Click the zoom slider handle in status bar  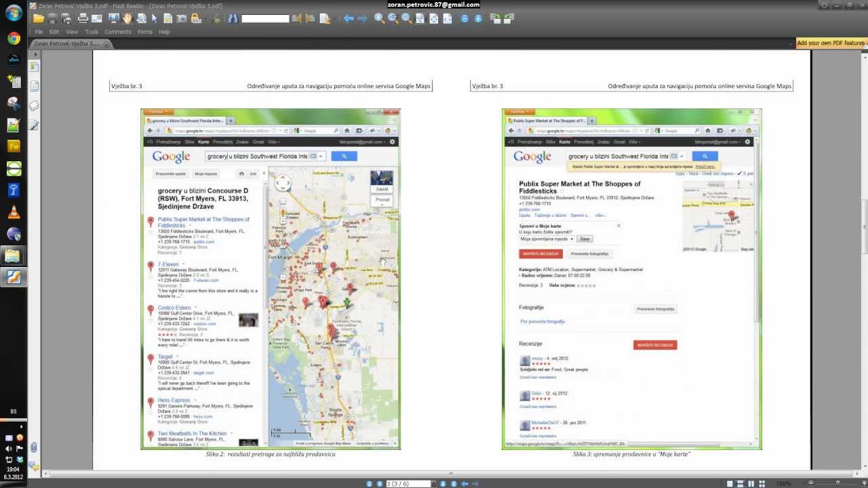point(838,483)
